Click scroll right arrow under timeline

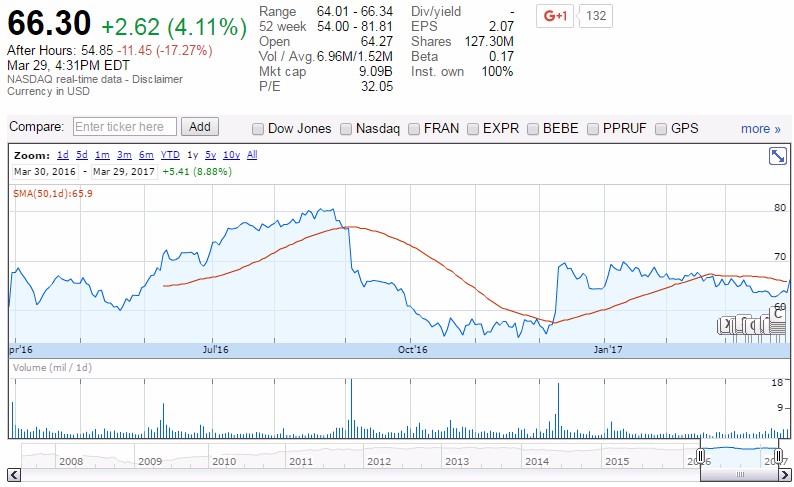785,475
